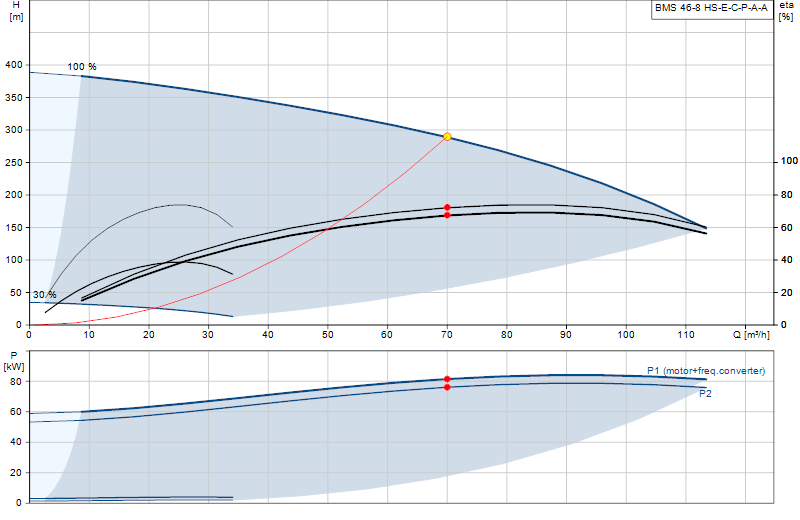Click the 110 tick on flow axis
This screenshot has width=800, height=520.
coord(686,335)
